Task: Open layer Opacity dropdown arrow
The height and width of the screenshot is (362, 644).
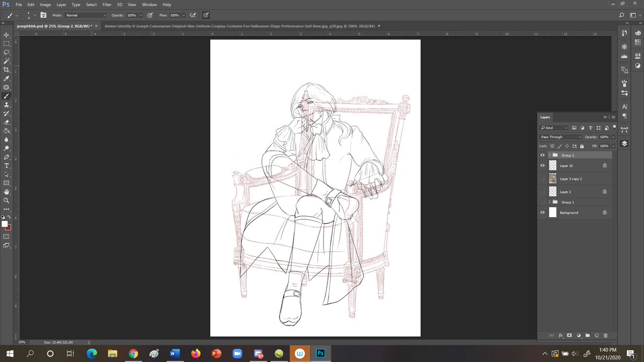Action: [x=613, y=137]
